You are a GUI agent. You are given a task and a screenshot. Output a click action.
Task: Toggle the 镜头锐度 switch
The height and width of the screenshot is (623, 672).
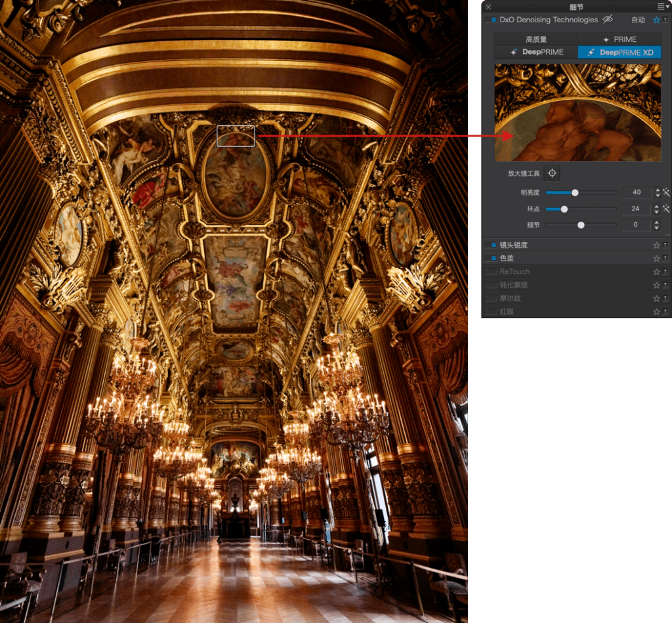click(x=491, y=245)
